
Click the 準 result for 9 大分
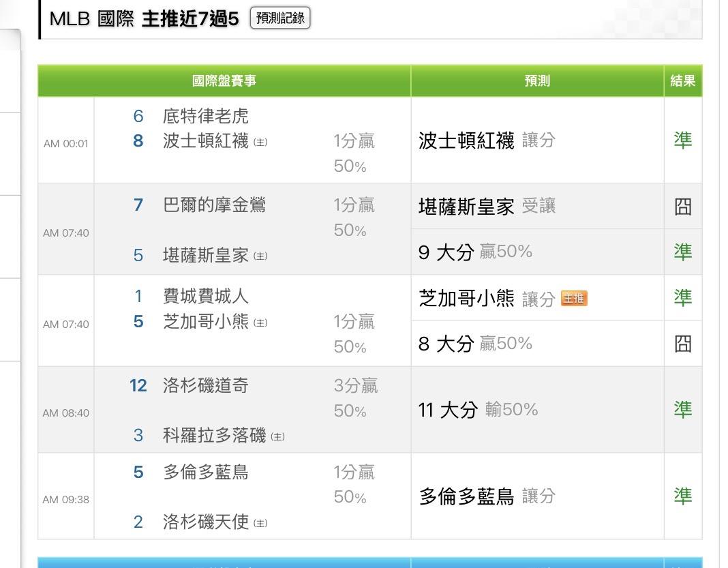pyautogui.click(x=682, y=252)
